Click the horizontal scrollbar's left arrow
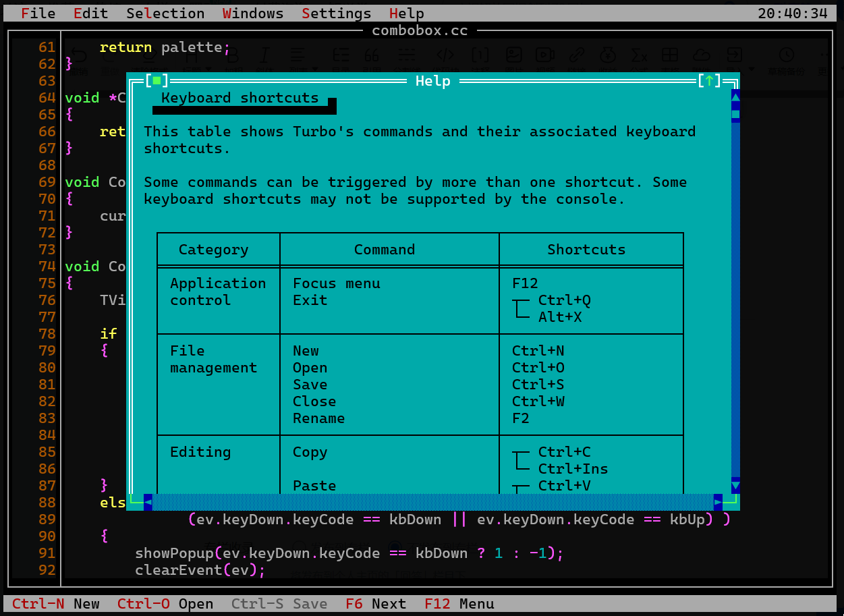The height and width of the screenshot is (616, 844). 148,502
